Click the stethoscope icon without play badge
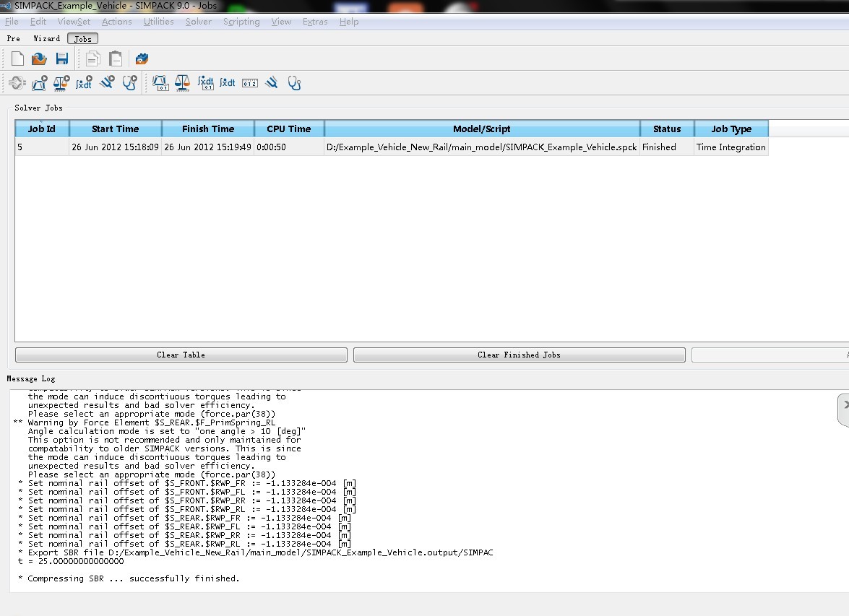Viewport: 849px width, 616px height. click(x=294, y=83)
